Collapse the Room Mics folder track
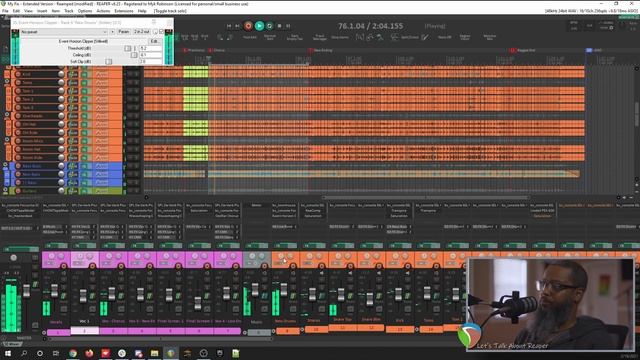The height and width of the screenshot is (360, 640). pyautogui.click(x=7, y=140)
